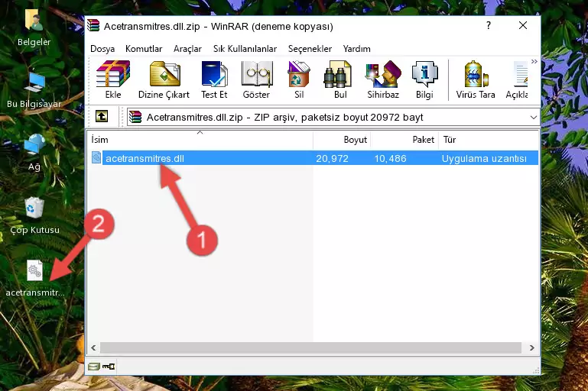Click the Bul find binoculars icon

(337, 74)
